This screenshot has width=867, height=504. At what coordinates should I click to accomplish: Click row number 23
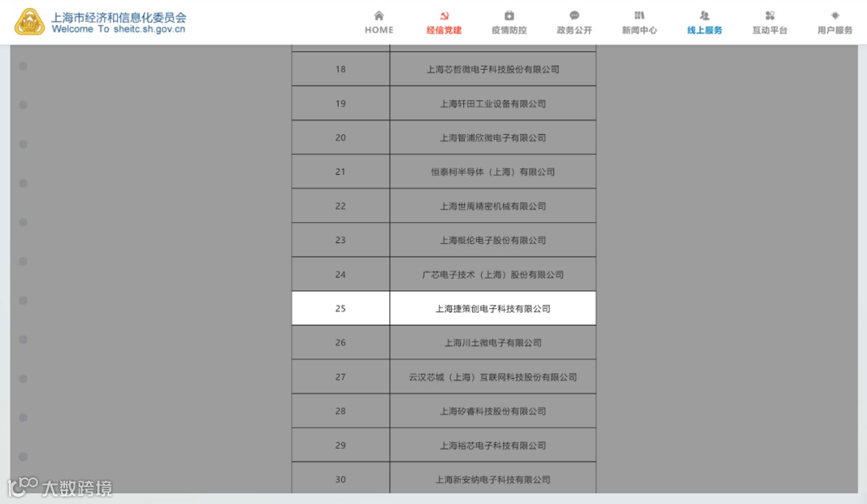tap(340, 241)
